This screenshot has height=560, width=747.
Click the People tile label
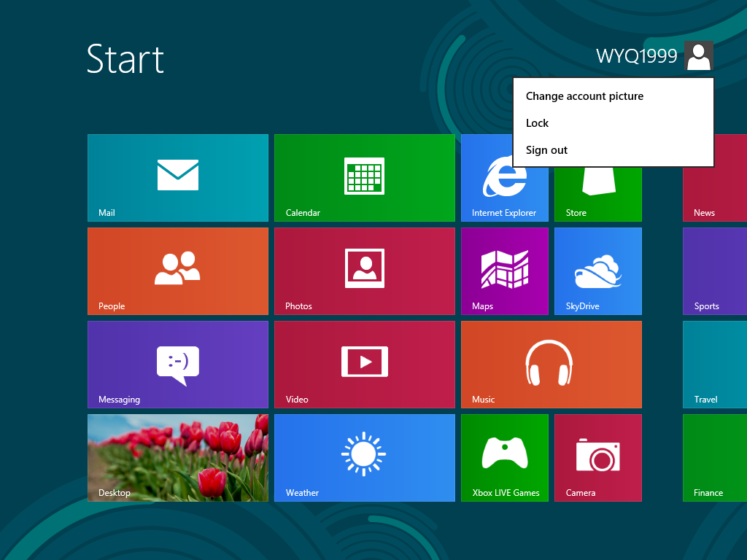[x=112, y=306]
